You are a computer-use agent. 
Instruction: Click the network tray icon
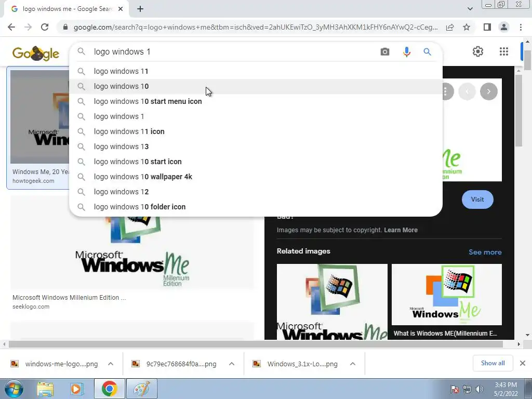[467, 389]
